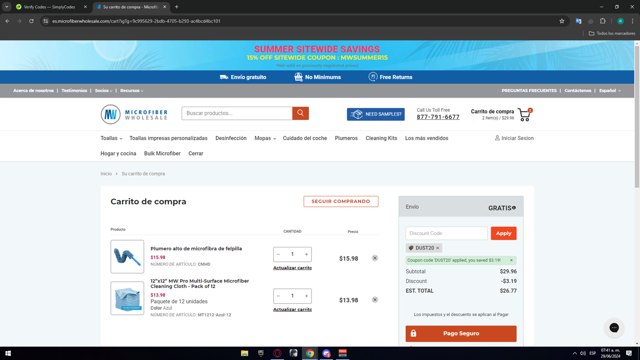Open the Socios dropdown in top bar

pos(103,91)
